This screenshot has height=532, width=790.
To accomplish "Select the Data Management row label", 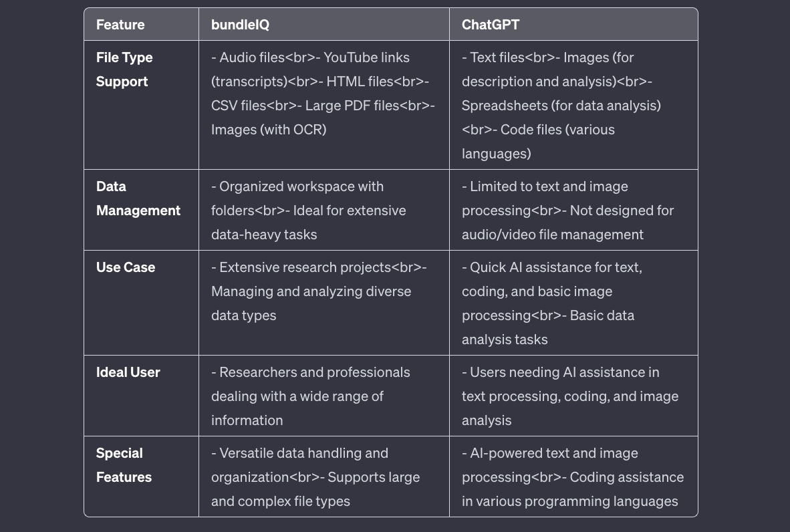I will (138, 198).
